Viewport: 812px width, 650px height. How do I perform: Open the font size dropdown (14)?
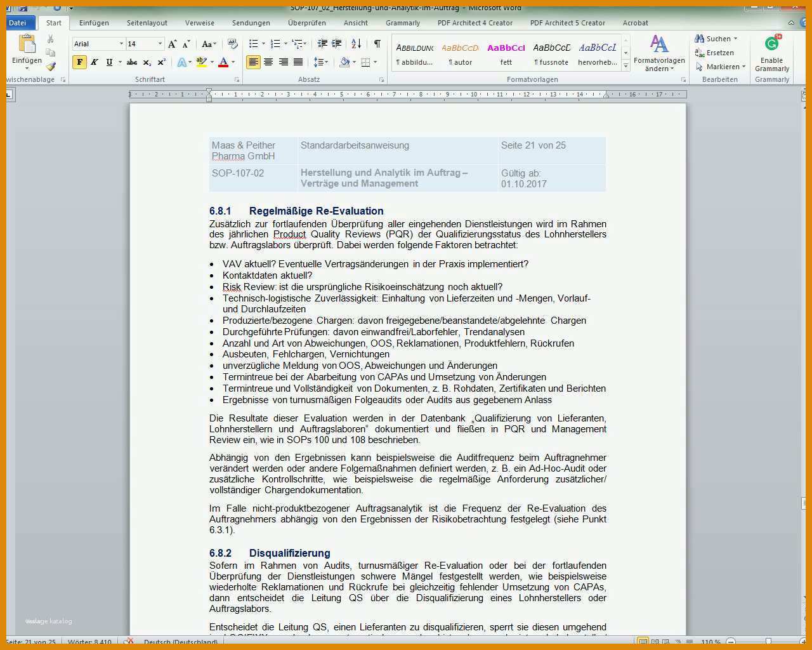pos(160,44)
